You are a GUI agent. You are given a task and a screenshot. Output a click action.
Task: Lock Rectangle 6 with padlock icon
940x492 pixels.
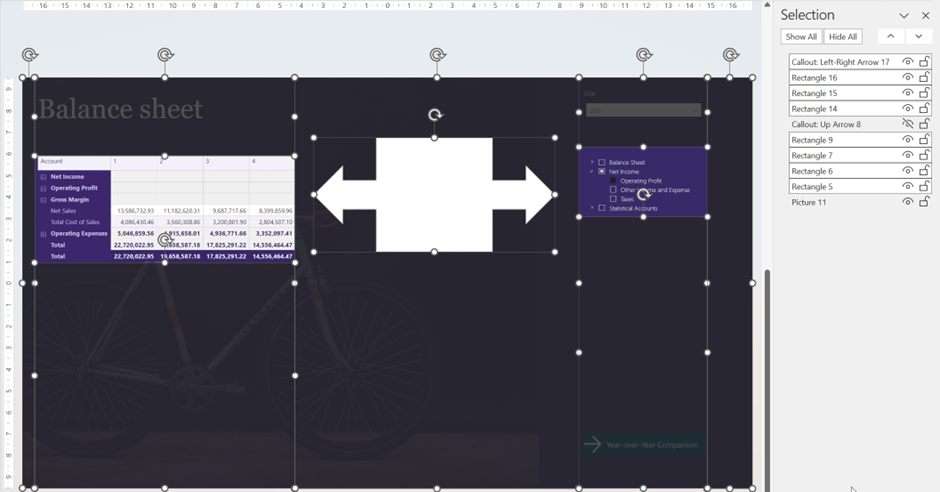[x=924, y=170]
